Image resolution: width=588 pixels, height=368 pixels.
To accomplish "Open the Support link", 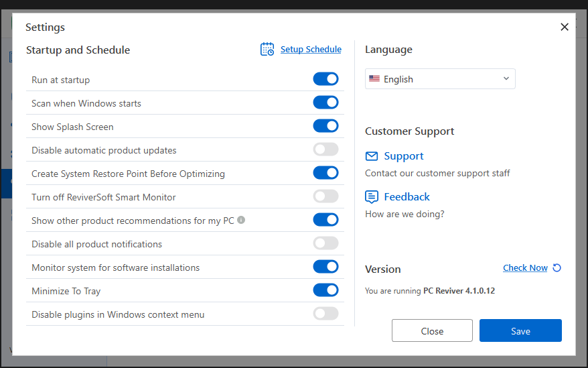I will pyautogui.click(x=404, y=156).
